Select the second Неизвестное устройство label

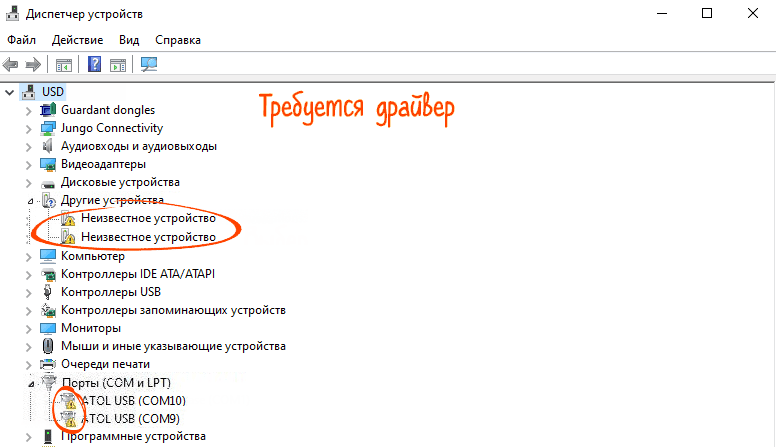tap(148, 237)
